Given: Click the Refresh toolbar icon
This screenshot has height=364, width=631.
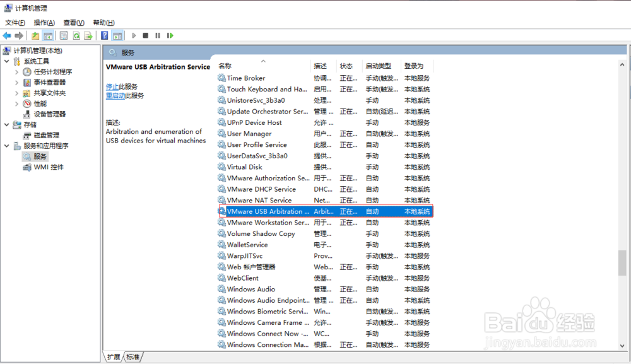Looking at the screenshot, I should tap(76, 36).
